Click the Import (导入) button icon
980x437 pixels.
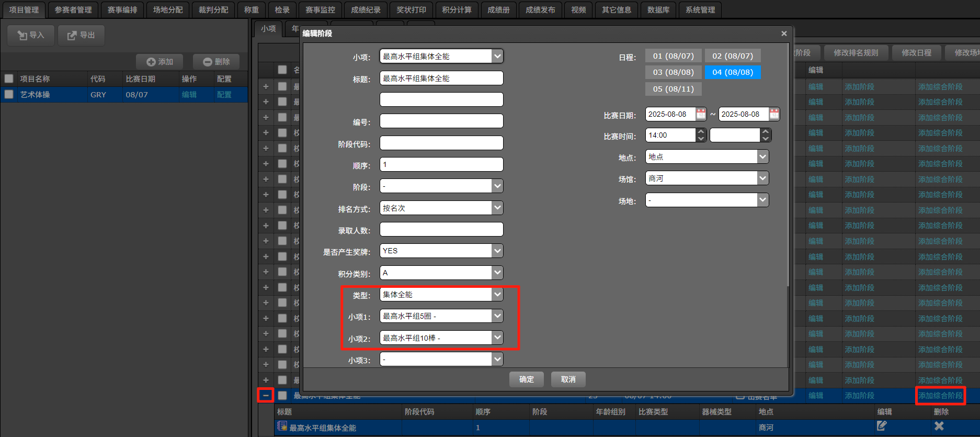(x=22, y=35)
